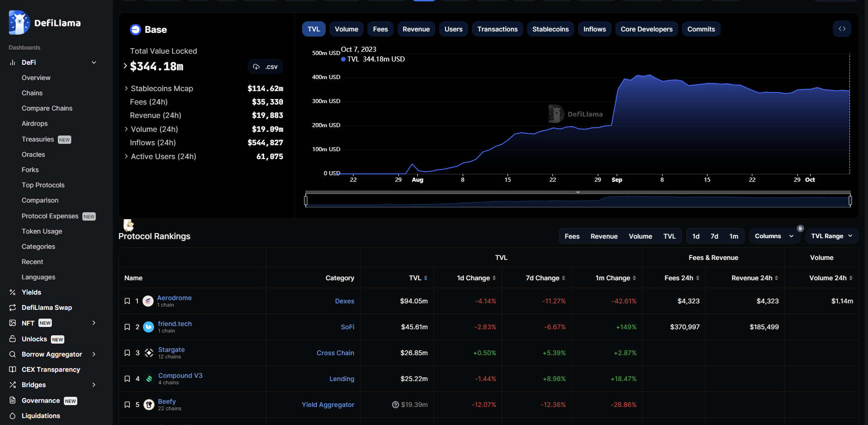Screen dimensions: 868x425
Task: Download the TVL data .csv
Action: [x=265, y=67]
